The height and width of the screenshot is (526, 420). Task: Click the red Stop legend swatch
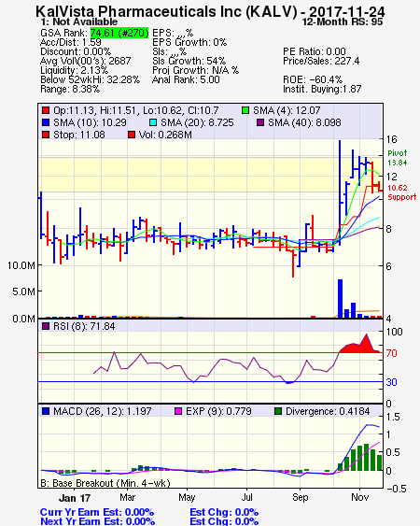pyautogui.click(x=46, y=135)
